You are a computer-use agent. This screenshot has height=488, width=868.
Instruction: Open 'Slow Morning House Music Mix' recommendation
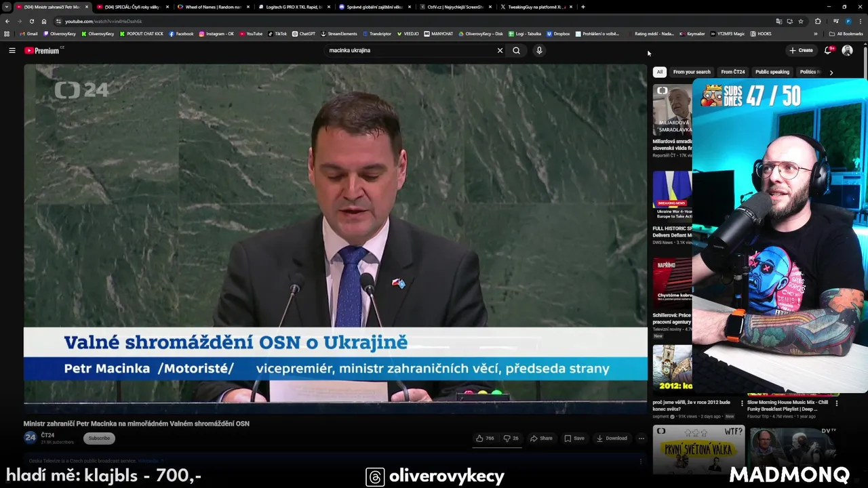pos(787,405)
